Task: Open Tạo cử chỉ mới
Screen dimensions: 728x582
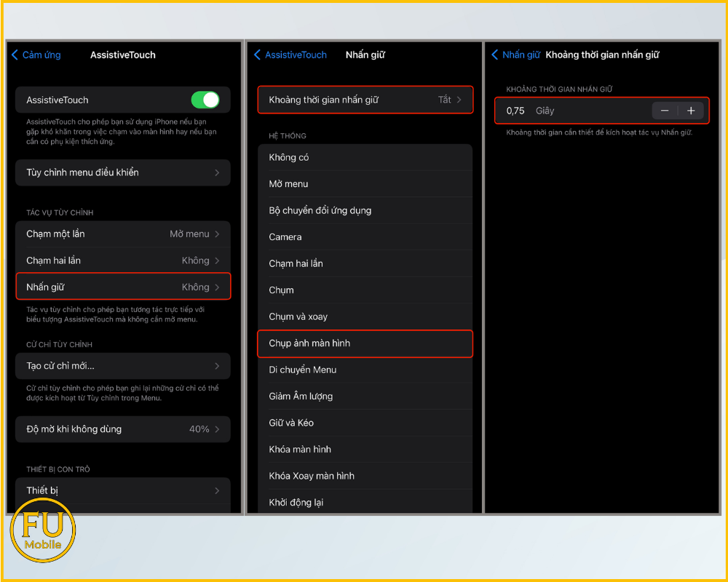Action: point(122,366)
